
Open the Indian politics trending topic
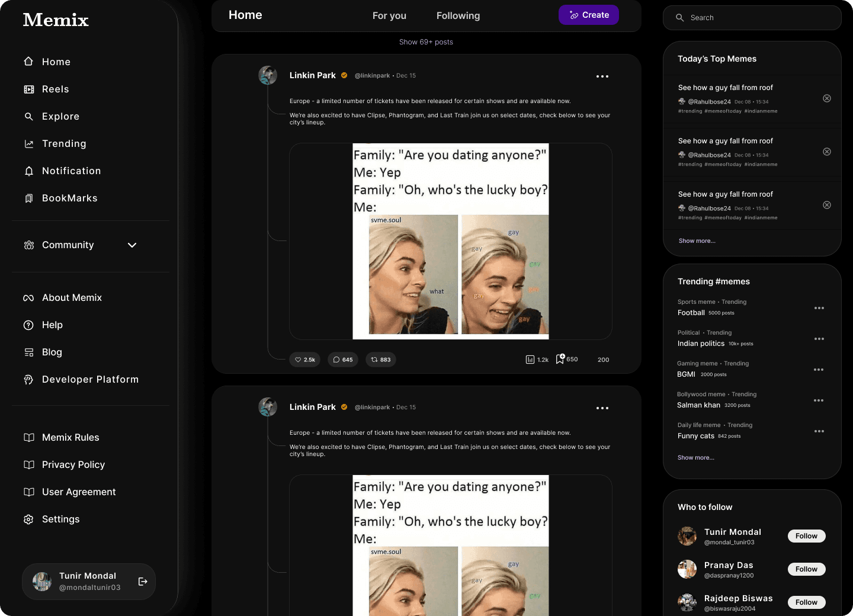click(701, 344)
